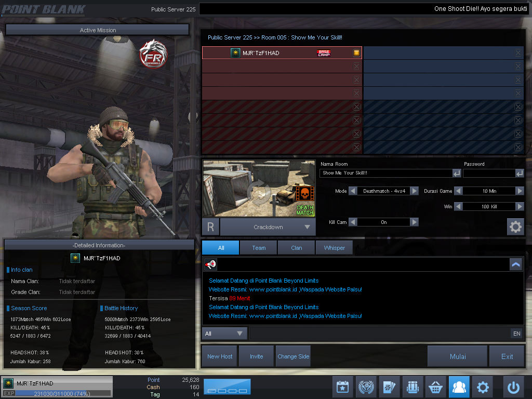Click the power quit icon

click(x=513, y=387)
